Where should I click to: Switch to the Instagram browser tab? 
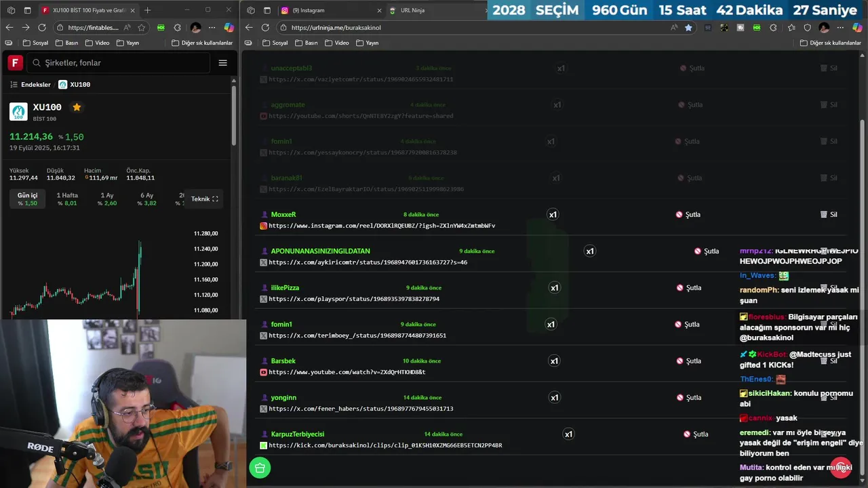coord(330,10)
